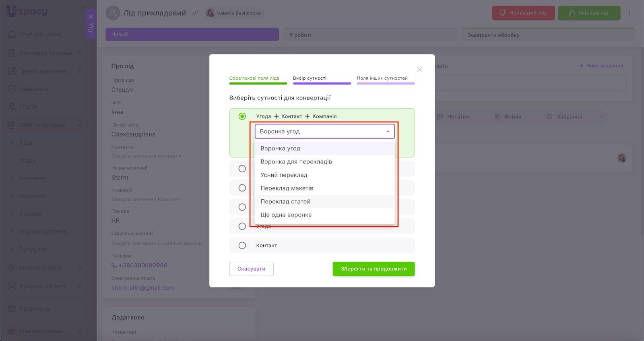644x341 pixels.
Task: Click the Завдання check icon in activity tabs
Action: click(549, 117)
